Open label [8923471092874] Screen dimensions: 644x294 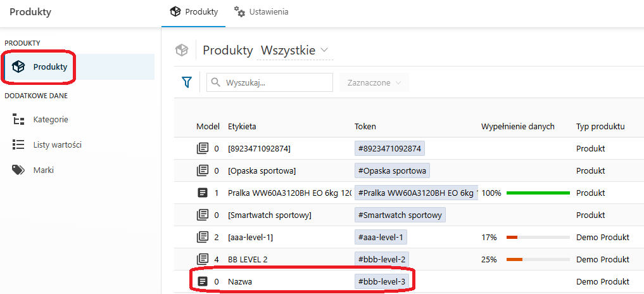[259, 148]
